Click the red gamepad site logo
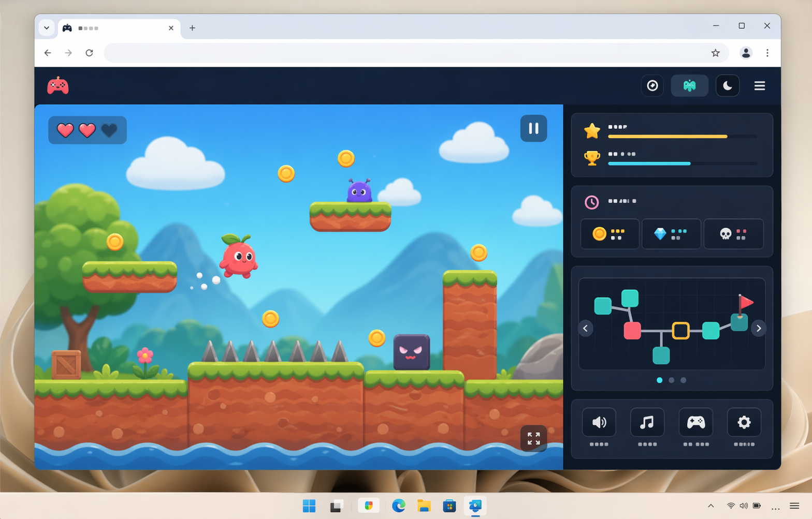The height and width of the screenshot is (519, 812). coord(58,85)
